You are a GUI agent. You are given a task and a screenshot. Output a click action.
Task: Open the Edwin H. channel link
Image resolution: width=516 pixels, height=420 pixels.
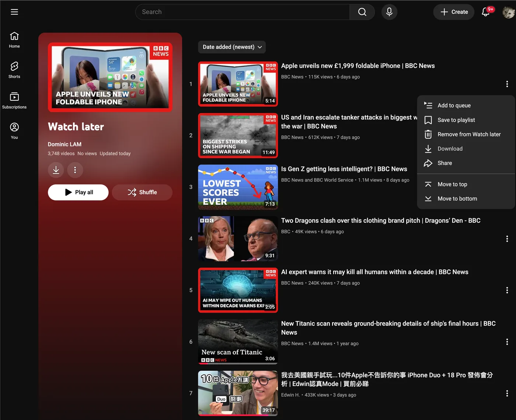[290, 395]
